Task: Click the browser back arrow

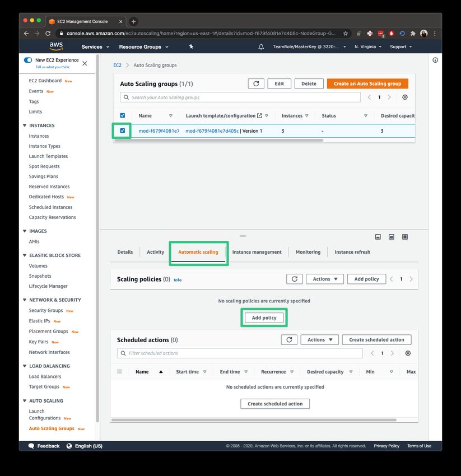Action: click(x=26, y=34)
